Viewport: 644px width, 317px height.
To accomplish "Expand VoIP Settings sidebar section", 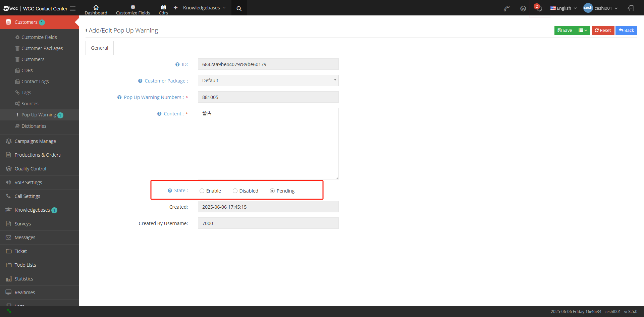I will click(40, 182).
